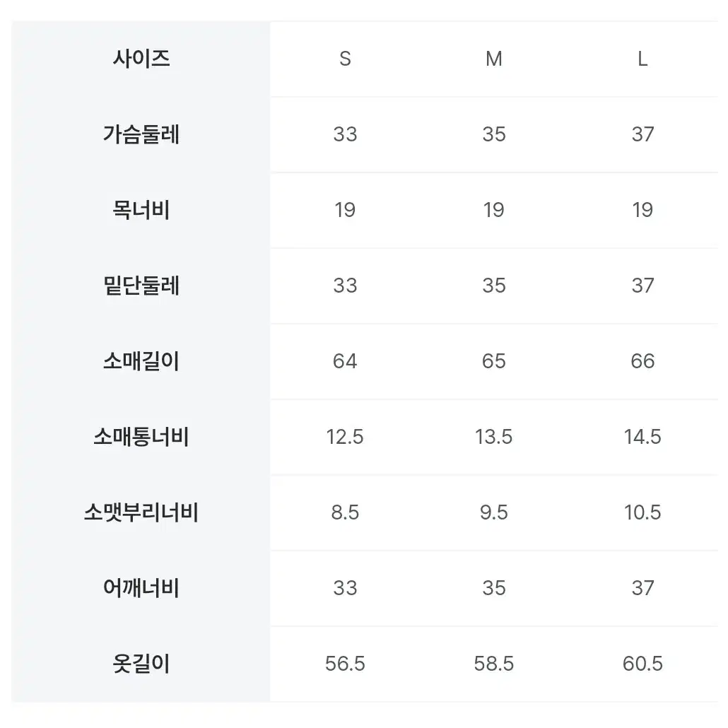Click the 밑단둘레 row label

click(x=141, y=286)
